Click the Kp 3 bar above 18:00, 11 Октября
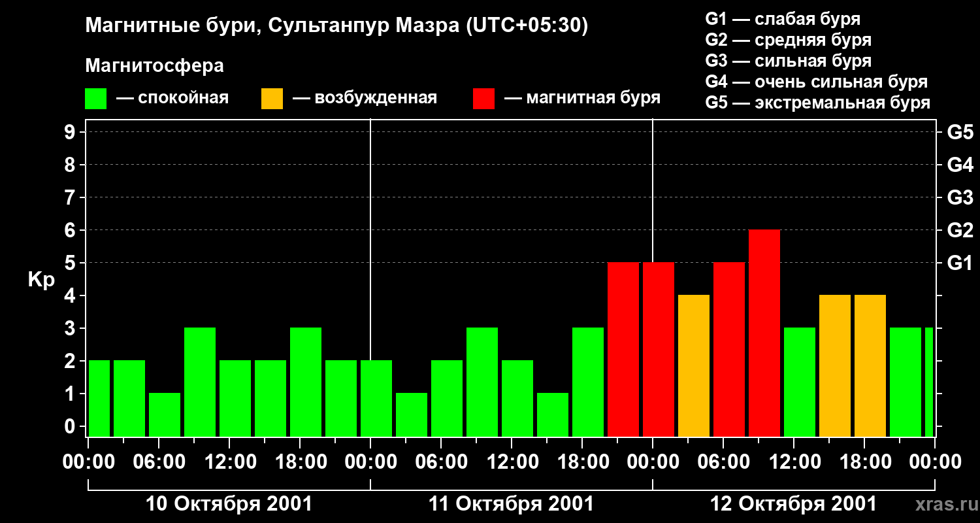Viewport: 980px width, 523px height. [x=588, y=382]
